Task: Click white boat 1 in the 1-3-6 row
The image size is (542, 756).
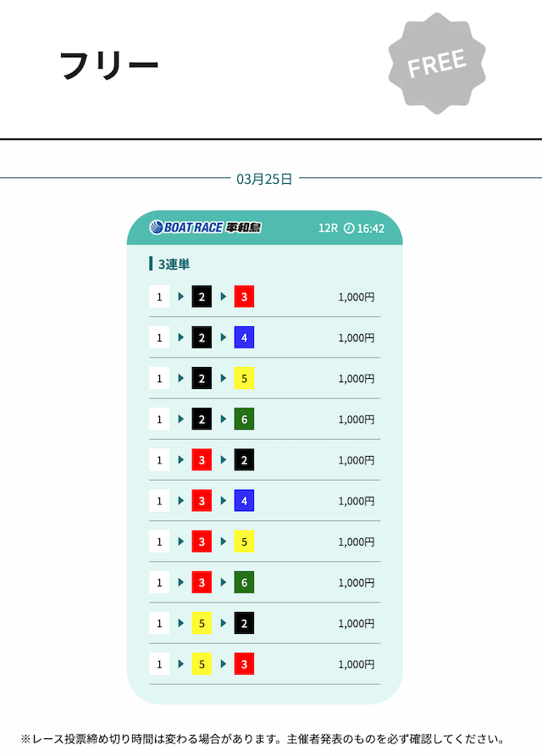Action: pyautogui.click(x=159, y=582)
